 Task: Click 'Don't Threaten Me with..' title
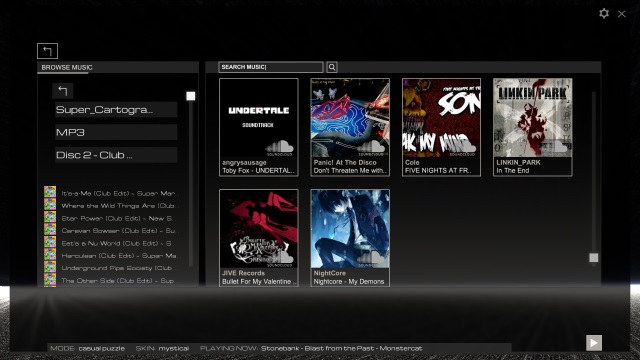[350, 171]
